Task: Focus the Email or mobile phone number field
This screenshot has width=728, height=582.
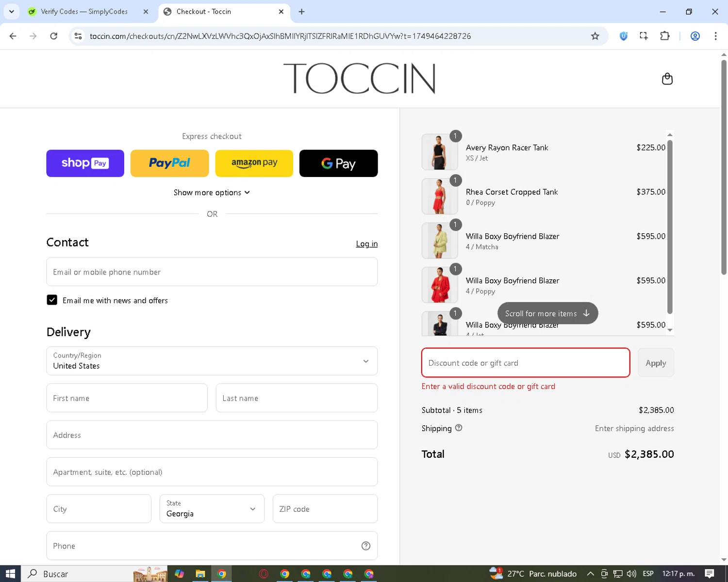Action: (212, 272)
